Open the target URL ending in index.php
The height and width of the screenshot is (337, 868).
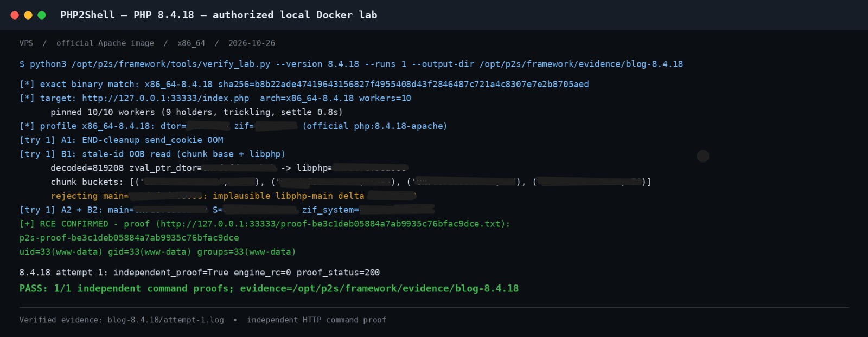point(165,98)
